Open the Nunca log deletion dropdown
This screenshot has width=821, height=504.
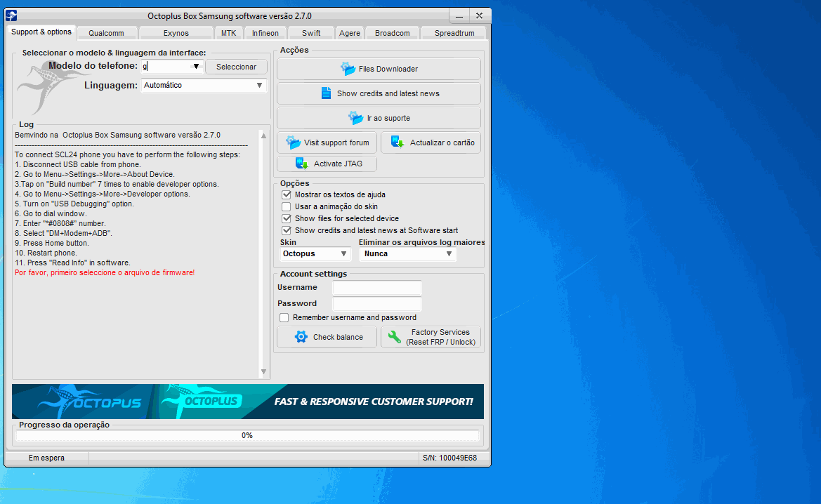tap(449, 254)
